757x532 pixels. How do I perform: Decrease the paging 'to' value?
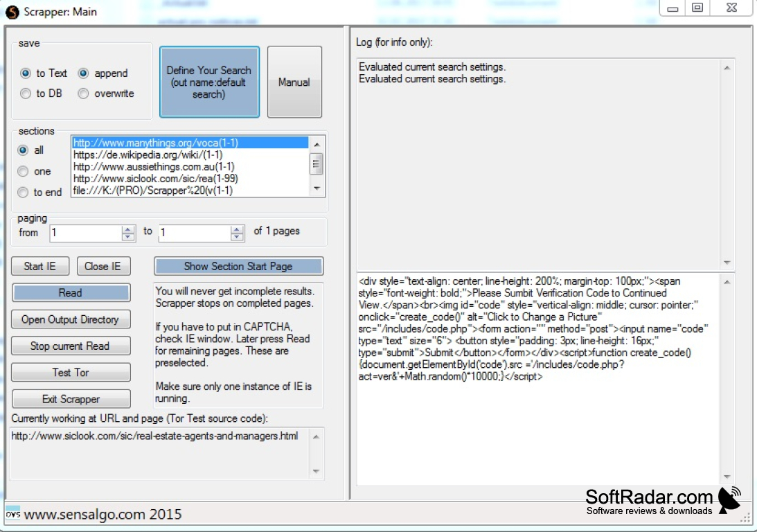coord(237,236)
